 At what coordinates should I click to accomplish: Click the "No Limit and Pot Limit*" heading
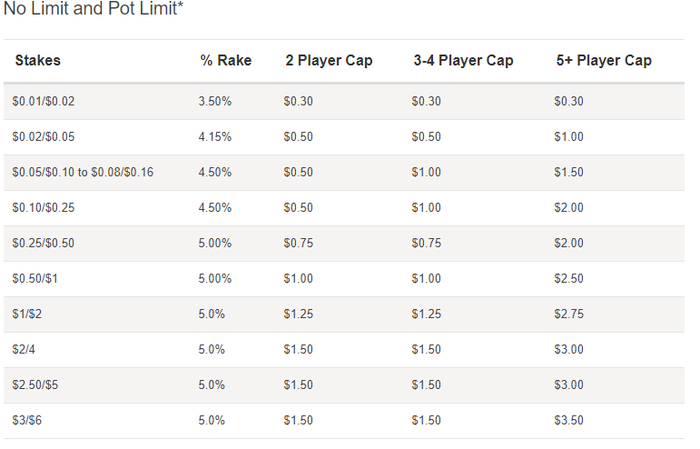pos(94,10)
